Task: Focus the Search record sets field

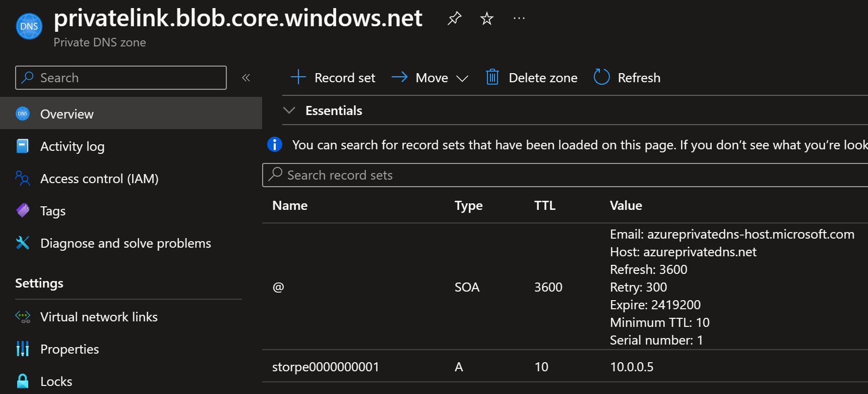Action: pos(565,175)
